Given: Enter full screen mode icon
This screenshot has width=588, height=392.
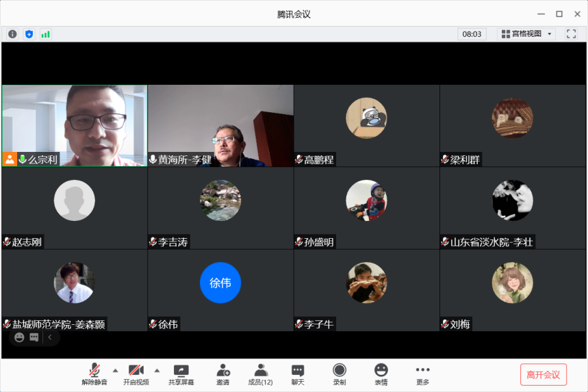Looking at the screenshot, I should coord(571,34).
